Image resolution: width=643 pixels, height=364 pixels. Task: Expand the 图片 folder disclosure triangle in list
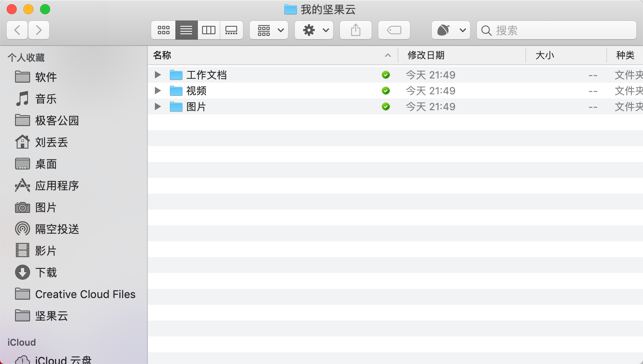click(x=158, y=106)
